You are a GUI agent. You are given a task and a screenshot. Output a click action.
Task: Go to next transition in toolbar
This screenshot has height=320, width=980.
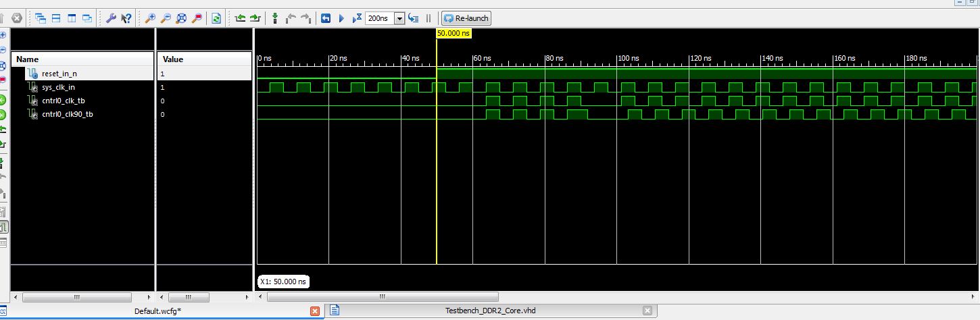(255, 18)
